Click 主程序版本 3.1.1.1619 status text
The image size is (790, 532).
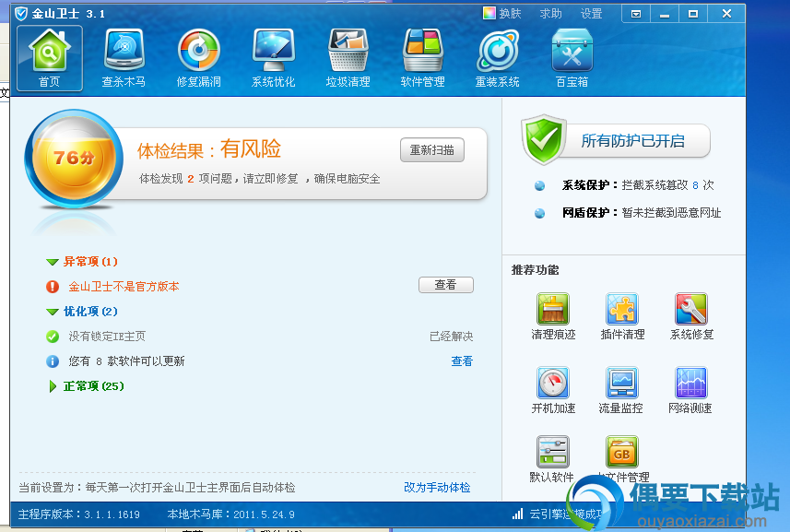tap(79, 514)
